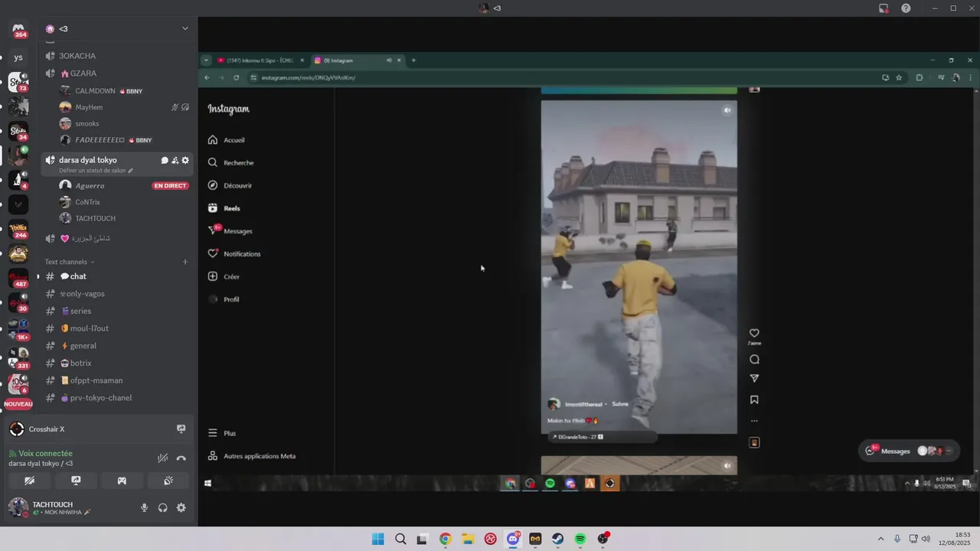Open 'Découvrir' in Instagram sidebar

click(230, 185)
